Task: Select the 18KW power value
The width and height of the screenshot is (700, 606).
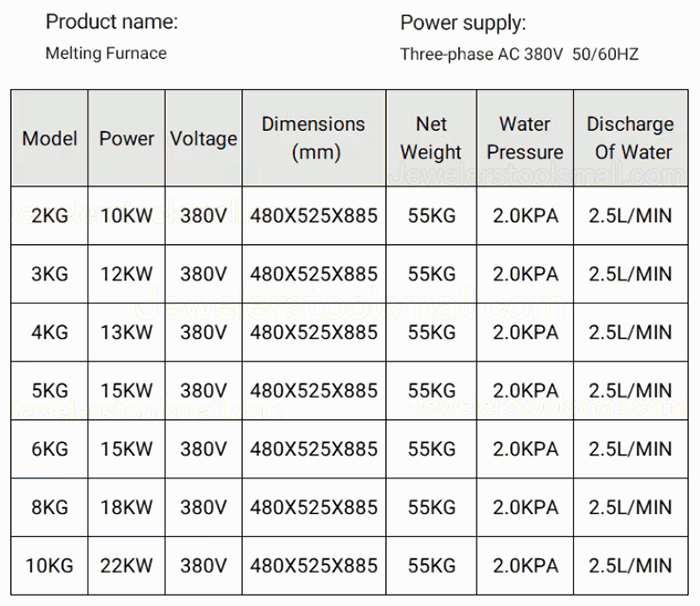Action: [126, 507]
